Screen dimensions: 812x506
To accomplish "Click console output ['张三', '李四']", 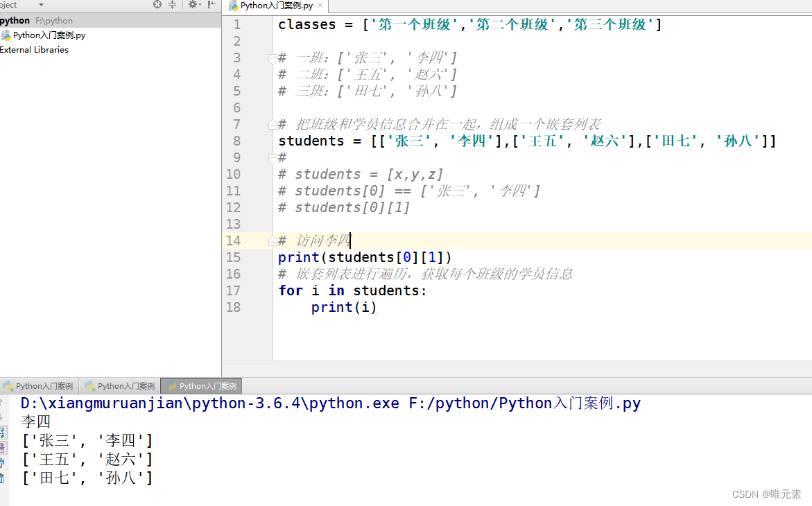I will coord(87,441).
